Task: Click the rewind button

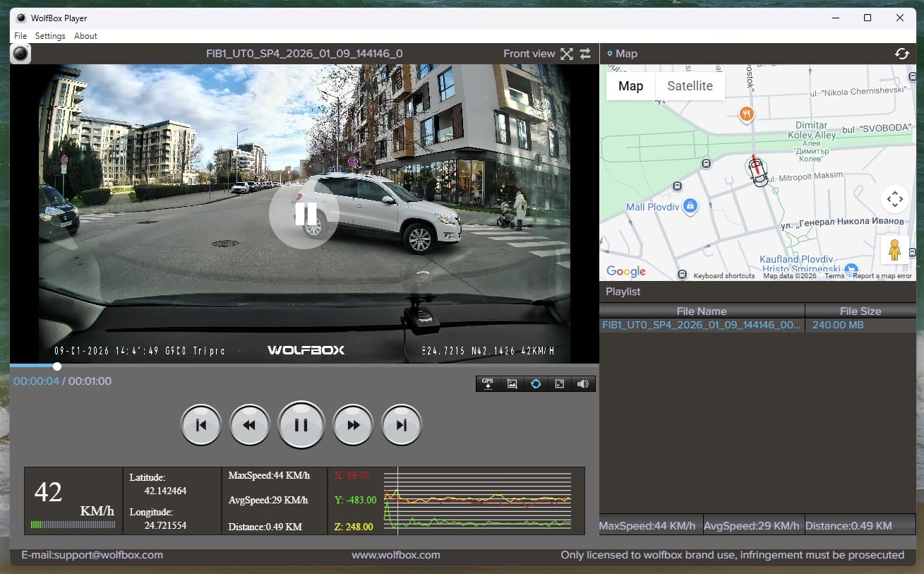Action: pos(250,425)
